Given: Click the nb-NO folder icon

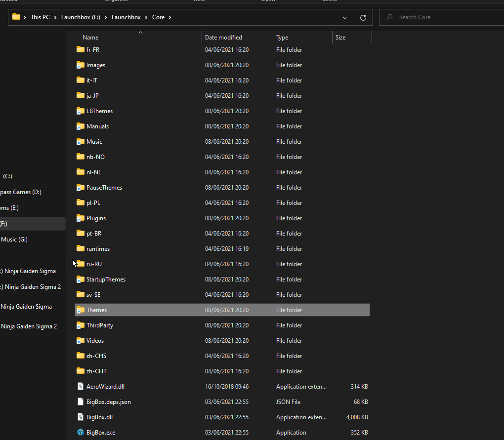Looking at the screenshot, I should pyautogui.click(x=81, y=157).
